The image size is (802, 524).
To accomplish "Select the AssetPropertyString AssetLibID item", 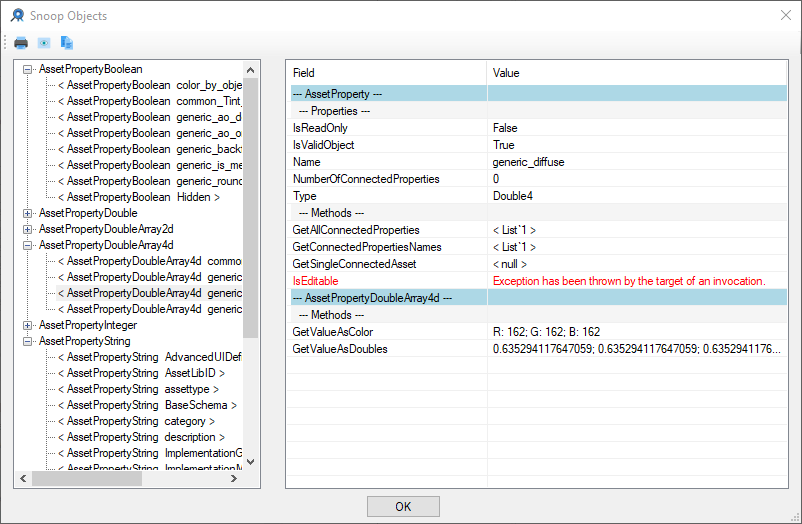I will click(142, 373).
